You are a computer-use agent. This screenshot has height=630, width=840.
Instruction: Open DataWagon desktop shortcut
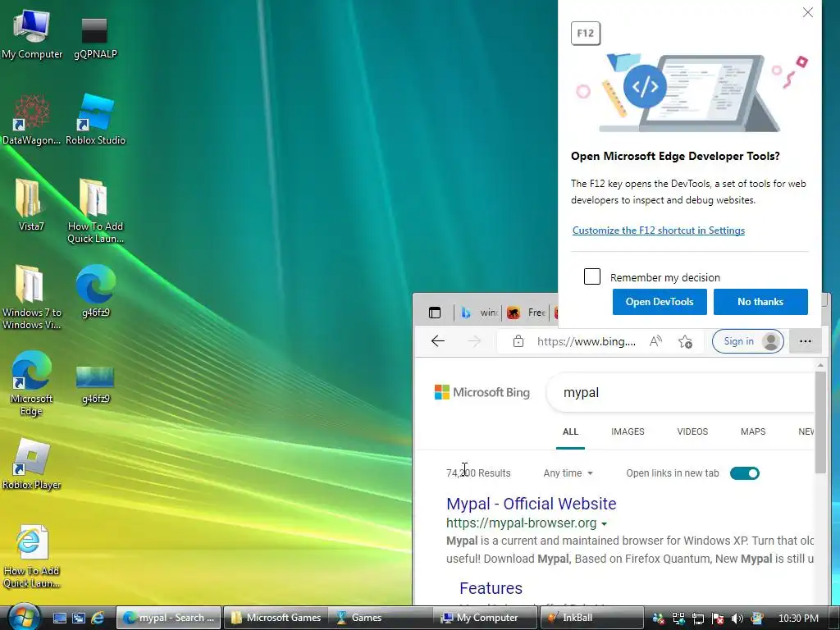click(32, 120)
